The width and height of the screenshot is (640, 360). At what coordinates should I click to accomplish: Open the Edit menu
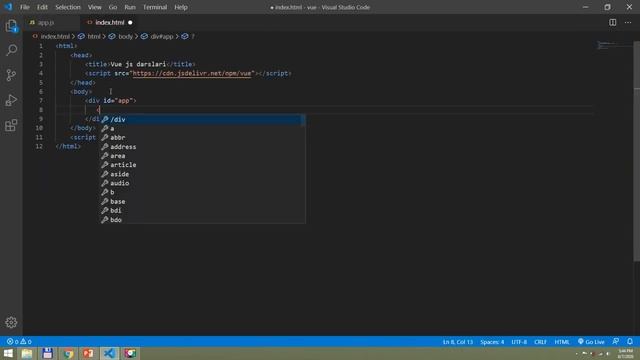(x=42, y=7)
